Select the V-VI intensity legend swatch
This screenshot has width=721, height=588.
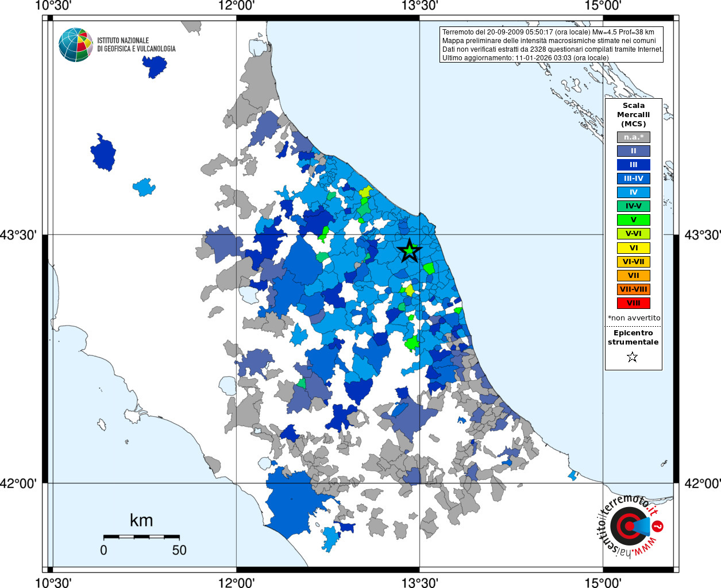[634, 234]
